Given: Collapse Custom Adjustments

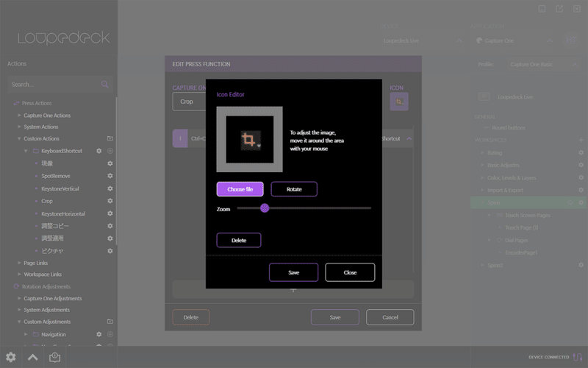Looking at the screenshot, I should pos(19,322).
